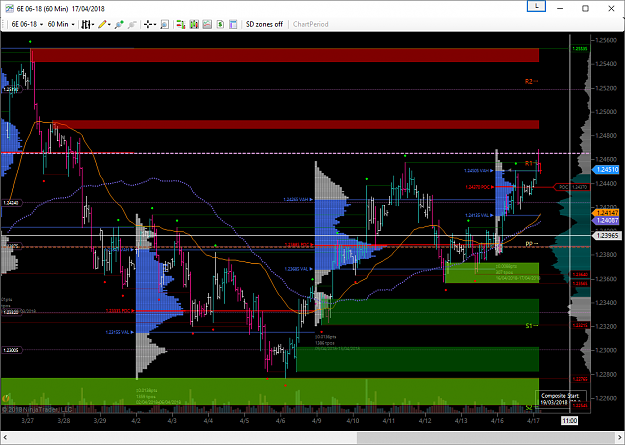Toggle the Chart Trader icon
Screen dimensions: 625x445
(x=181, y=25)
